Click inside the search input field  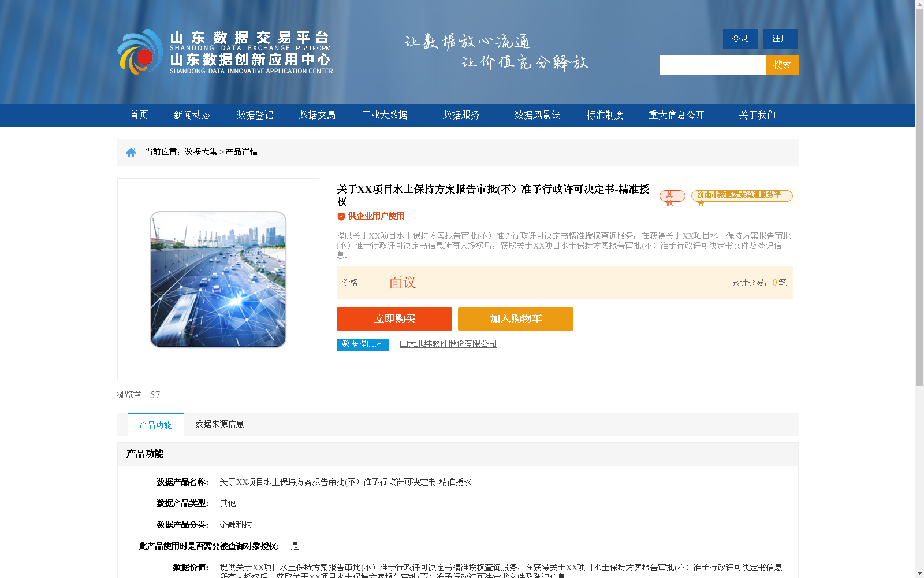[712, 64]
